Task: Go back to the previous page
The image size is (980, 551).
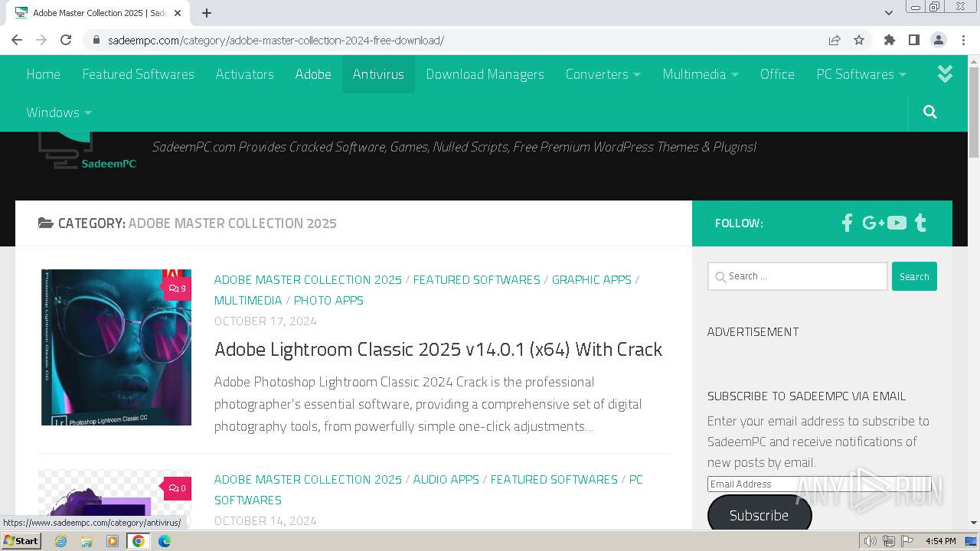Action: pyautogui.click(x=17, y=40)
